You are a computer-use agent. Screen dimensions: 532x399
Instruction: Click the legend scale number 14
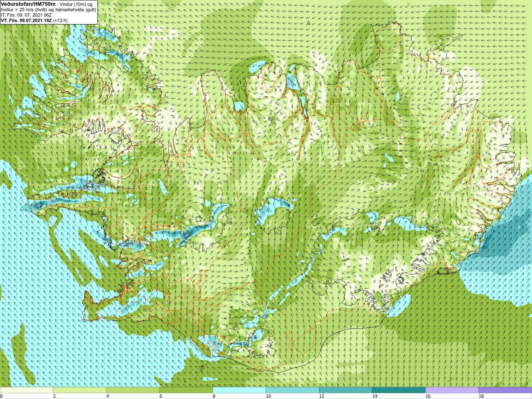375,396
